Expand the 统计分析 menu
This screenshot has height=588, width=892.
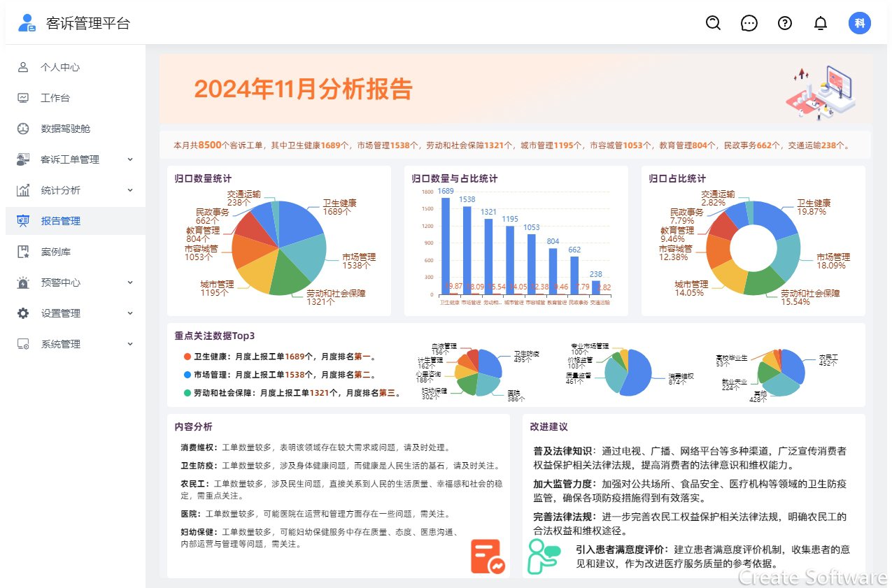[129, 190]
